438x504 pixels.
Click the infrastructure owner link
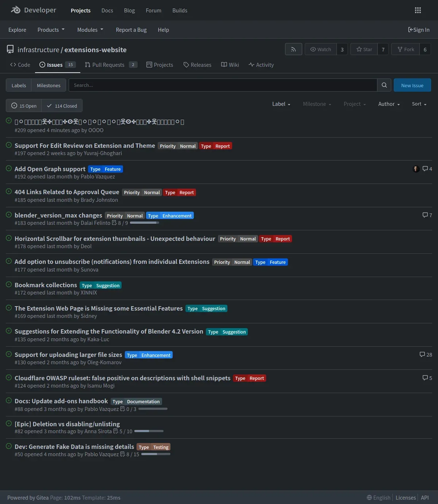click(x=38, y=50)
